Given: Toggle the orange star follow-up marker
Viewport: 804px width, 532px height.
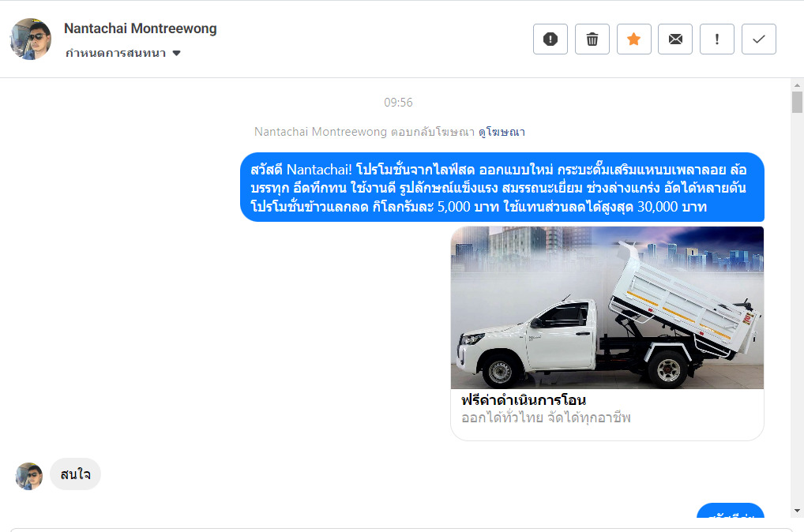Looking at the screenshot, I should tap(633, 39).
